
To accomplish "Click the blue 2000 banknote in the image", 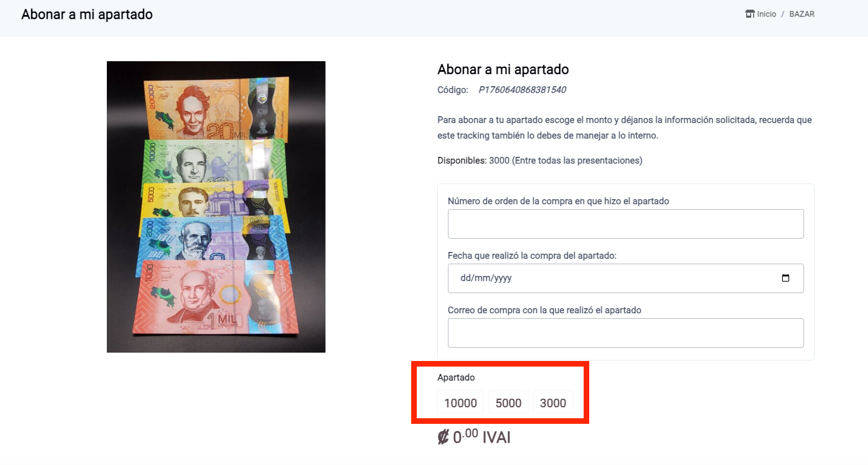I will coord(213,239).
